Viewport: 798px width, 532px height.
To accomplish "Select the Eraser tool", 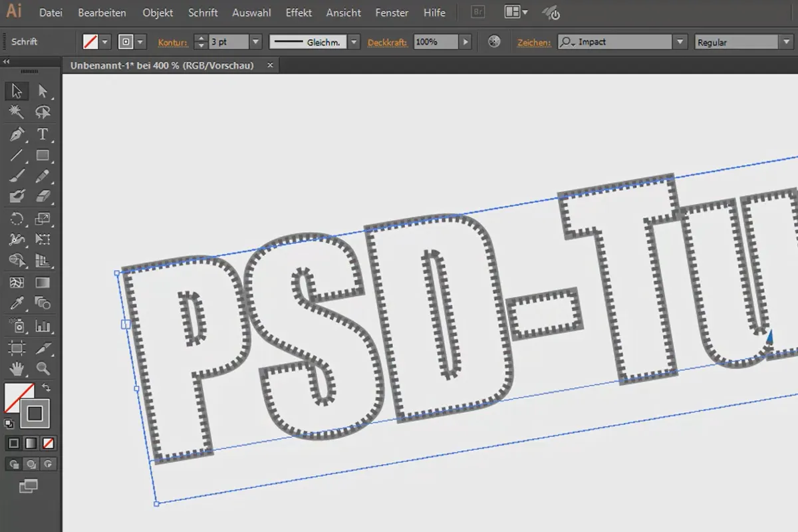I will (43, 197).
